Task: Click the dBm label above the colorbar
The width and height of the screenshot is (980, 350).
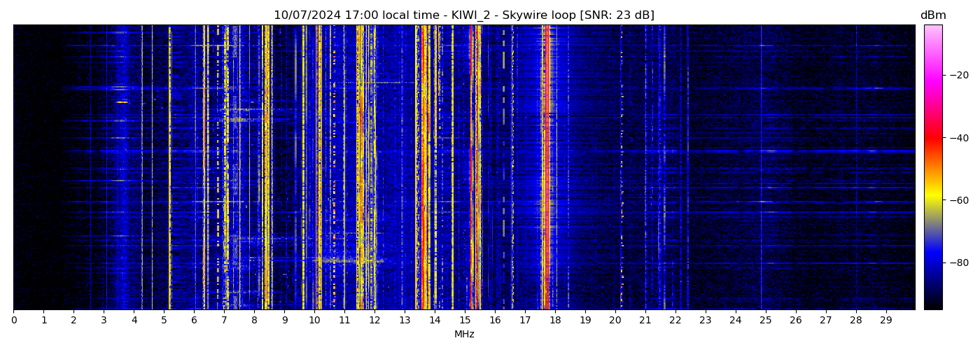Action: pos(932,15)
